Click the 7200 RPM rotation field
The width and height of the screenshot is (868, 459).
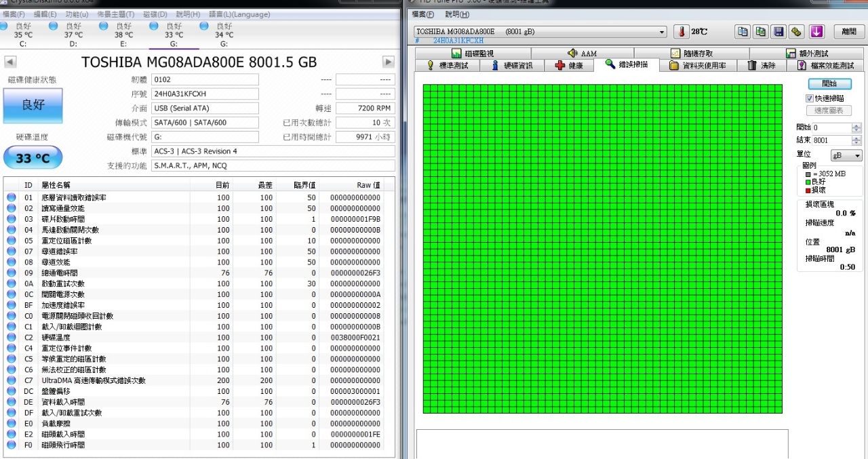(x=365, y=108)
